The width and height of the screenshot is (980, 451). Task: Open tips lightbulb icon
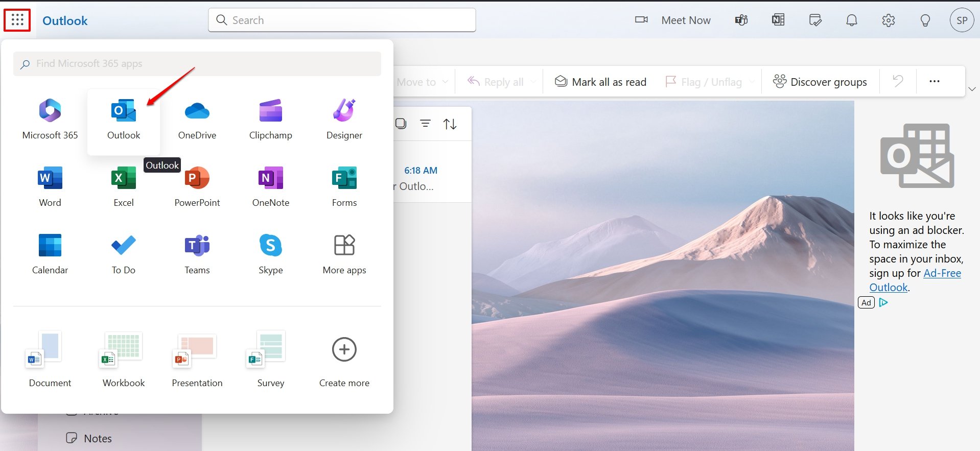pyautogui.click(x=925, y=20)
